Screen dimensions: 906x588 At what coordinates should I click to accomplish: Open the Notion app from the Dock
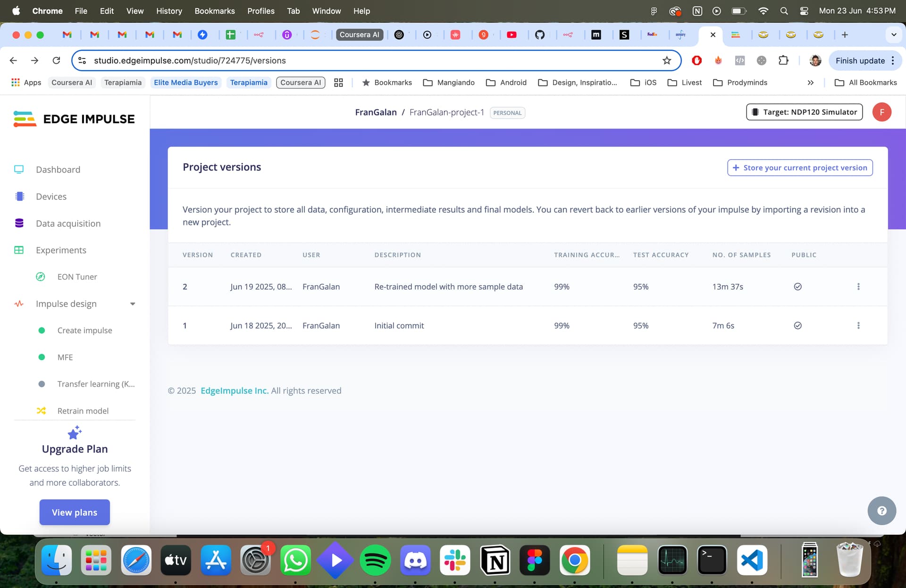[495, 560]
